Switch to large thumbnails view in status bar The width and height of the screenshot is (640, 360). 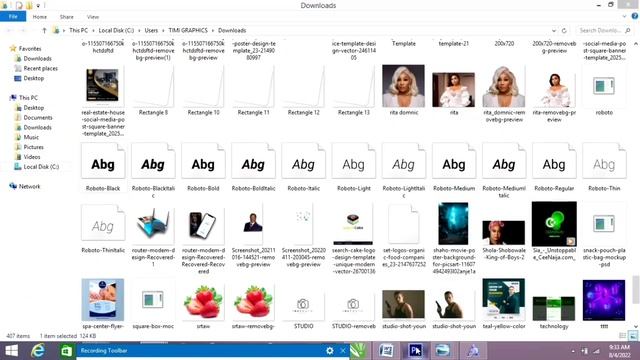(x=633, y=336)
